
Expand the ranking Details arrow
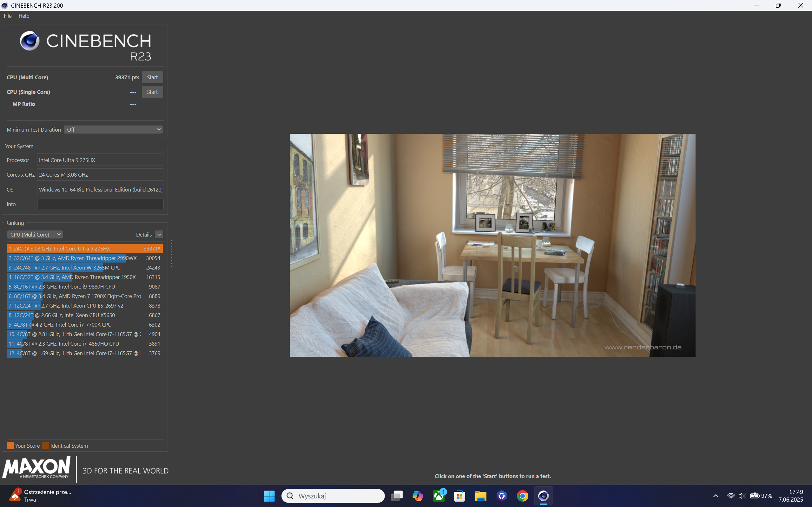[159, 234]
